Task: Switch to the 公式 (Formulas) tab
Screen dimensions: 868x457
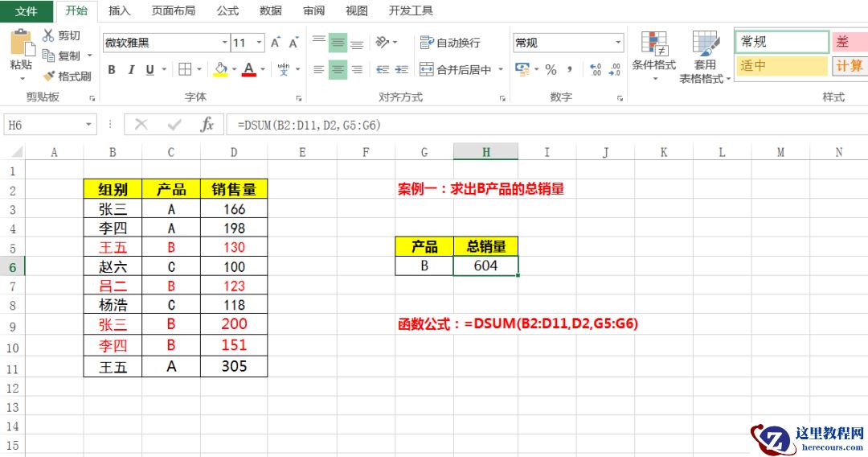Action: click(227, 11)
